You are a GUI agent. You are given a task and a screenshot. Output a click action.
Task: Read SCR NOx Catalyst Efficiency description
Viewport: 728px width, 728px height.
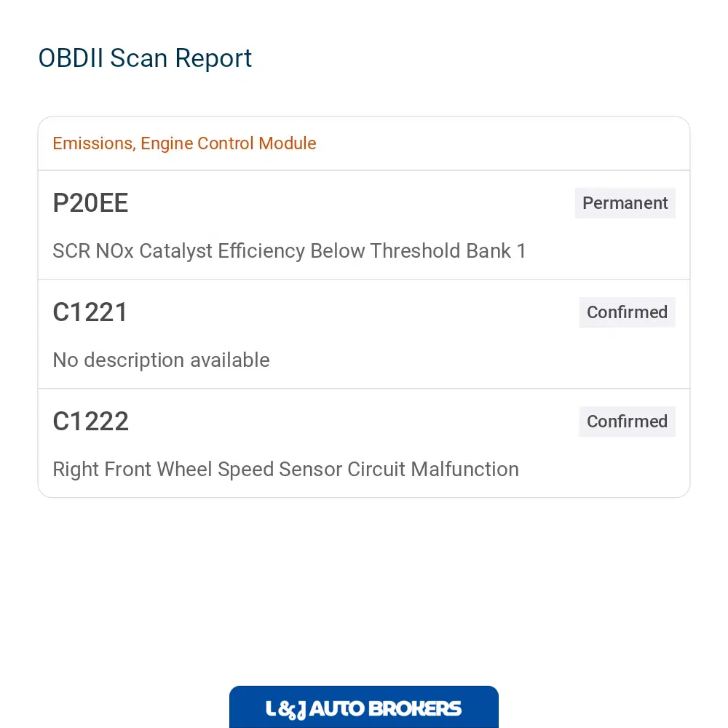coord(289,251)
